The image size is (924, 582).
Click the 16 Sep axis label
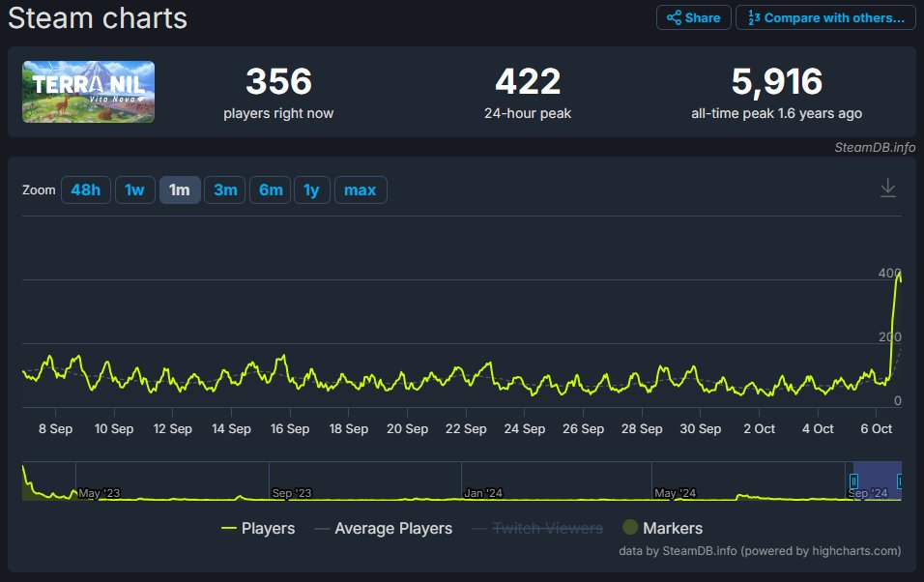coord(290,428)
